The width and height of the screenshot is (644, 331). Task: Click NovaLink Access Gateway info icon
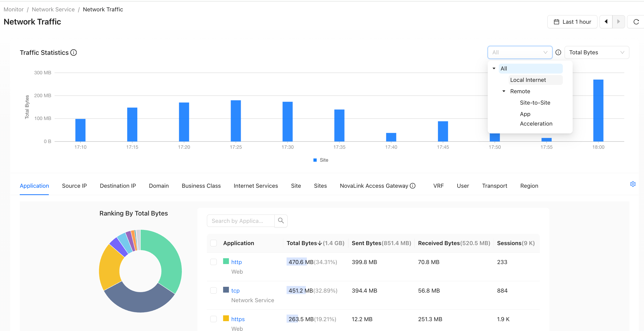click(x=413, y=186)
